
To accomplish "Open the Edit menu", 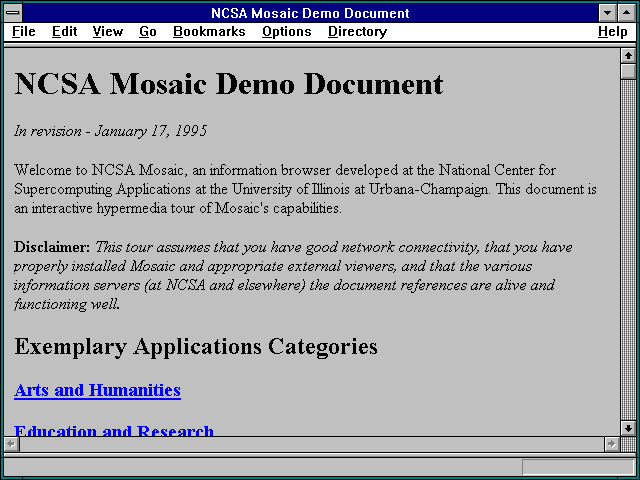I will [64, 31].
